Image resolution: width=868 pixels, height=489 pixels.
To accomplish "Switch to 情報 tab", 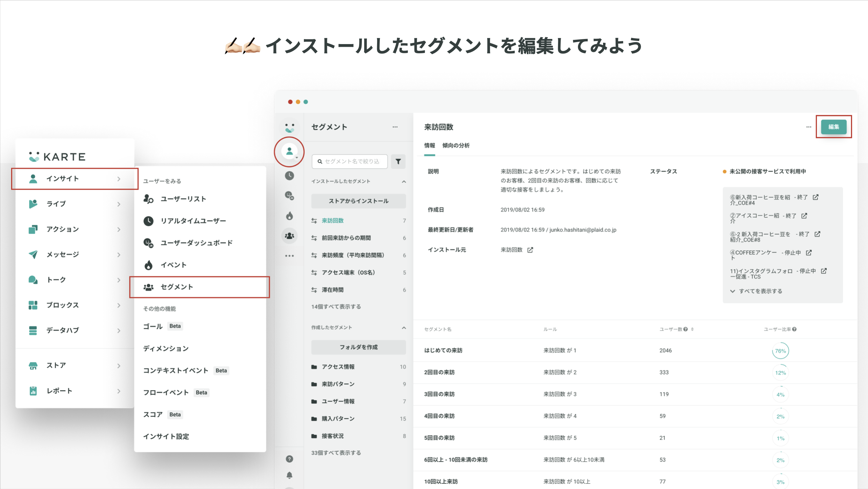I will coord(430,145).
